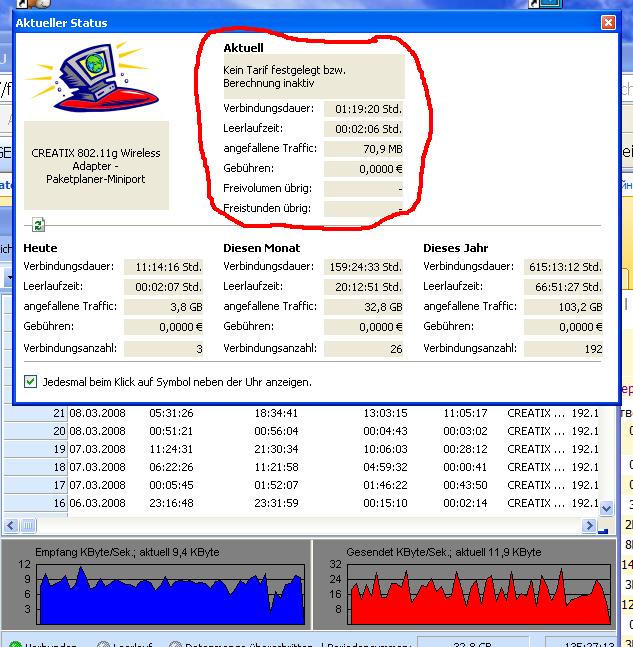Click the green Verbunden status indicator
This screenshot has height=647, width=633.
pos(11,644)
